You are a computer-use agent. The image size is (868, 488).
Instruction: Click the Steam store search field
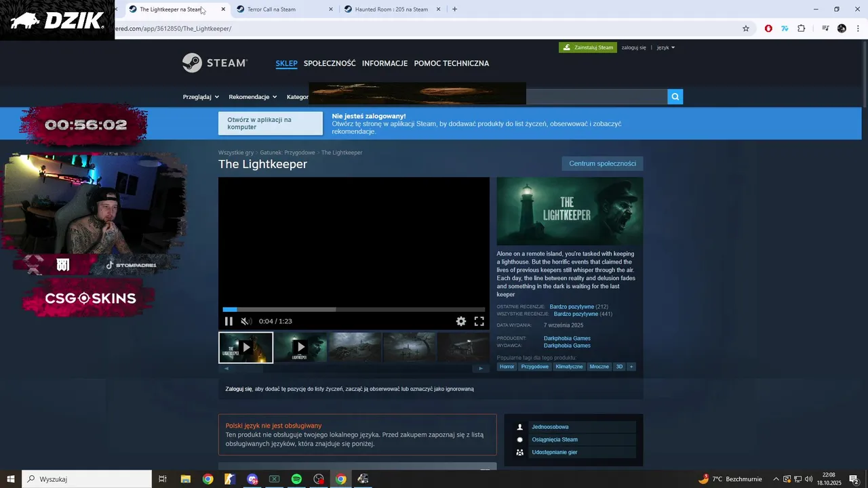(597, 97)
